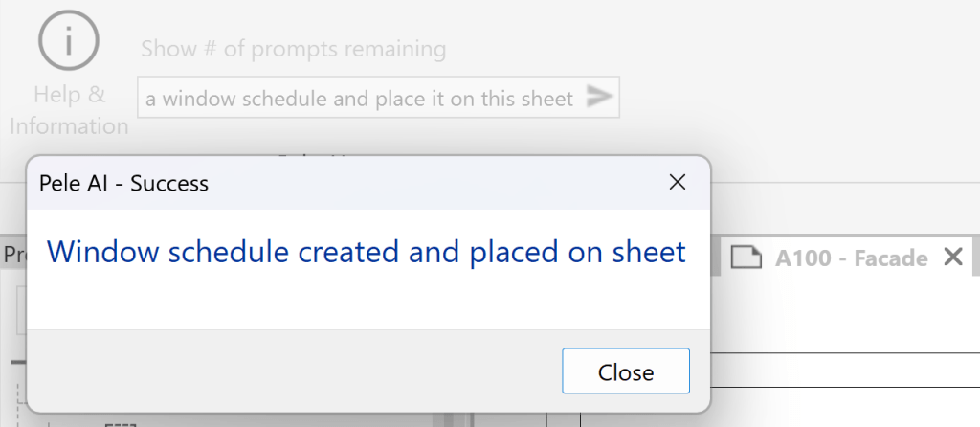Click the white body area below the success message
This screenshot has width=980, height=427.
pyautogui.click(x=366, y=302)
